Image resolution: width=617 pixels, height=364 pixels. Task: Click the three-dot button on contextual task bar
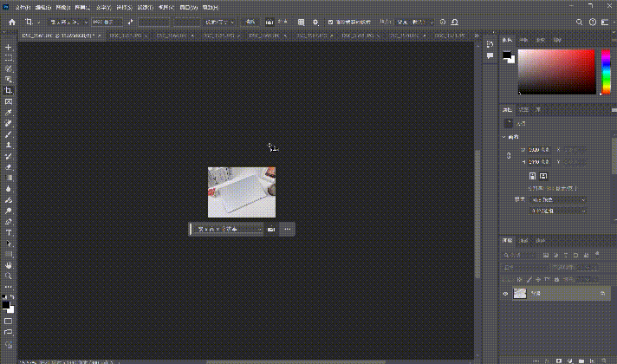coord(287,229)
